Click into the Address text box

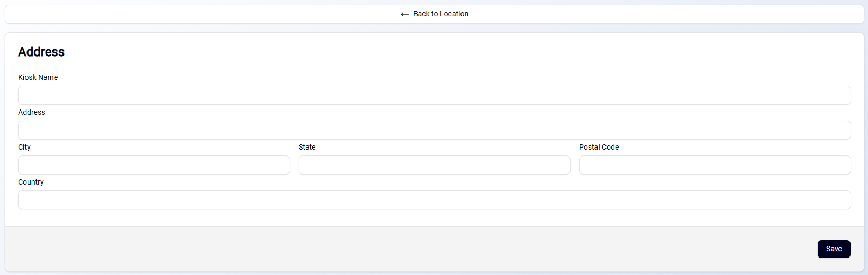coord(435,130)
